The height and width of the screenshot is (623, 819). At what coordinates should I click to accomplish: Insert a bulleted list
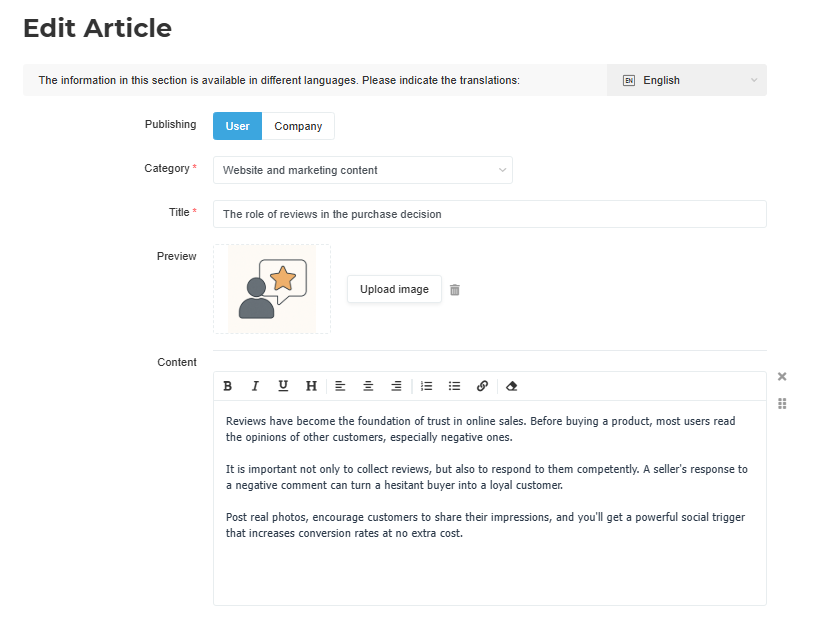pos(454,386)
